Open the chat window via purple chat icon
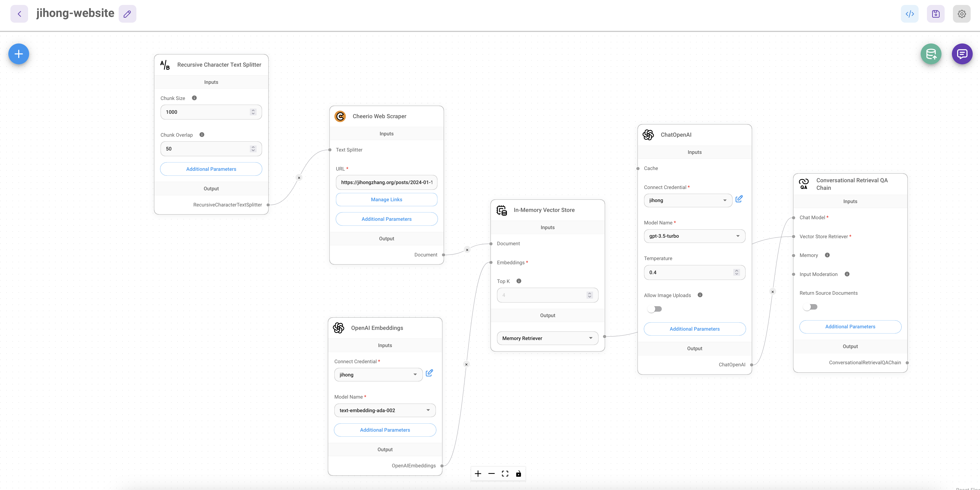The height and width of the screenshot is (490, 980). click(962, 54)
